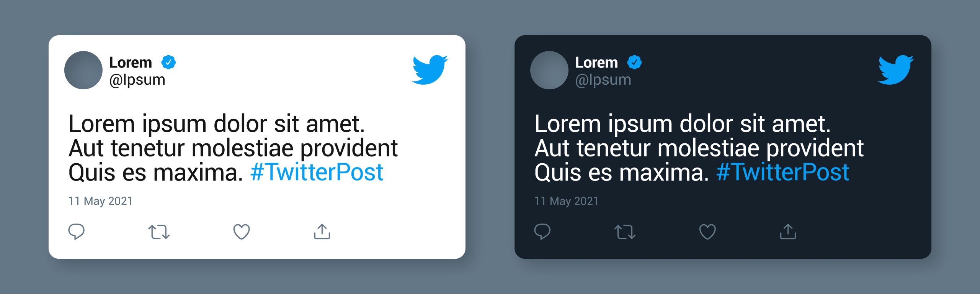
Task: Open the profile avatar on the dark card
Action: 549,70
